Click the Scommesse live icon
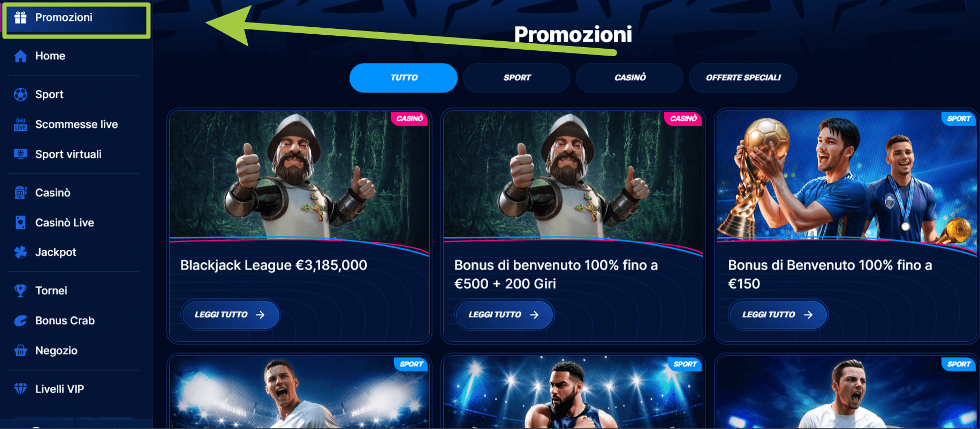Viewport: 980px width, 429px height. [20, 125]
